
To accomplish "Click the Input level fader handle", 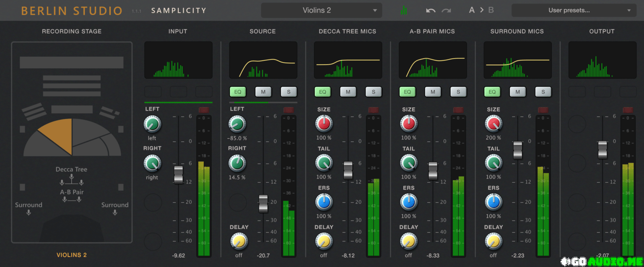I will click(x=179, y=174).
